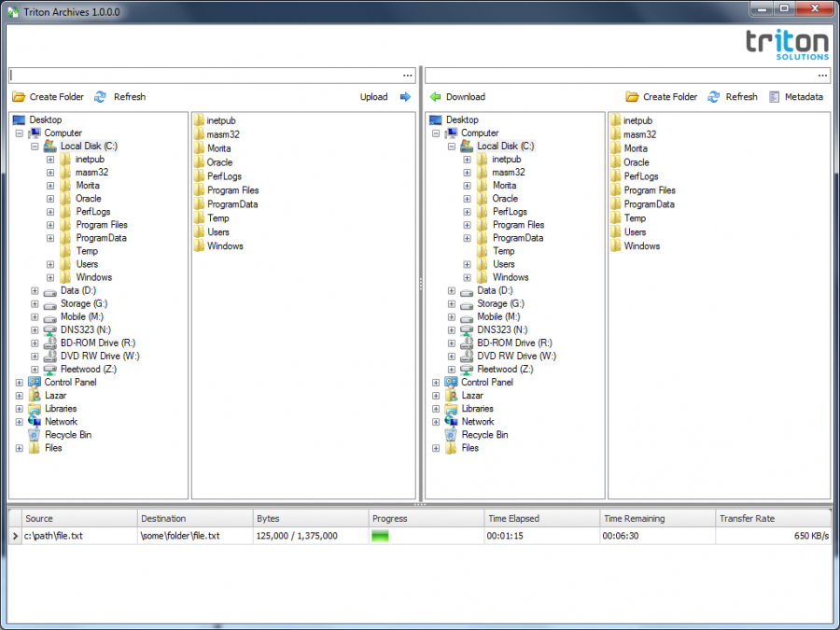Click the Triton Archives title bar icon

[x=13, y=12]
